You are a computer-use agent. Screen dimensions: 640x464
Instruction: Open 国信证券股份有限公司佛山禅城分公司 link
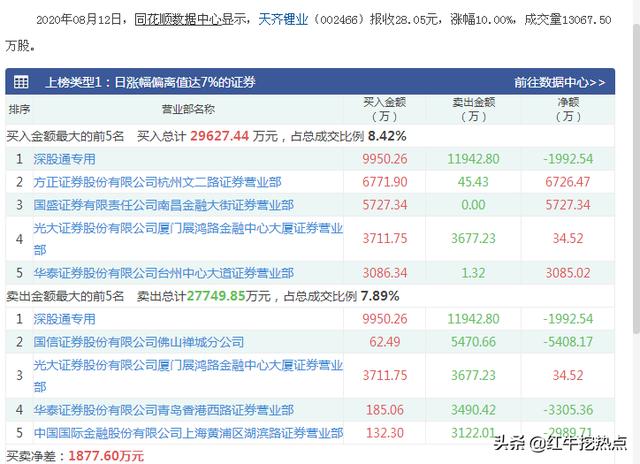click(x=139, y=342)
